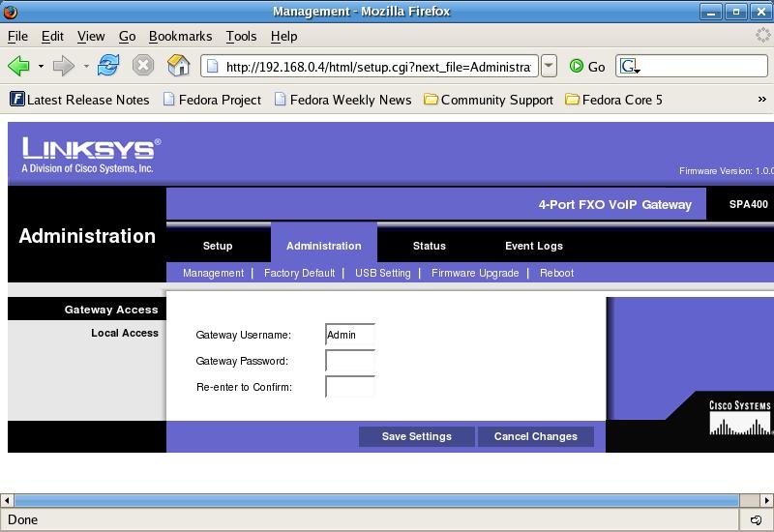Expand the Back button history dropdown
The height and width of the screenshot is (532, 774).
[x=41, y=67]
